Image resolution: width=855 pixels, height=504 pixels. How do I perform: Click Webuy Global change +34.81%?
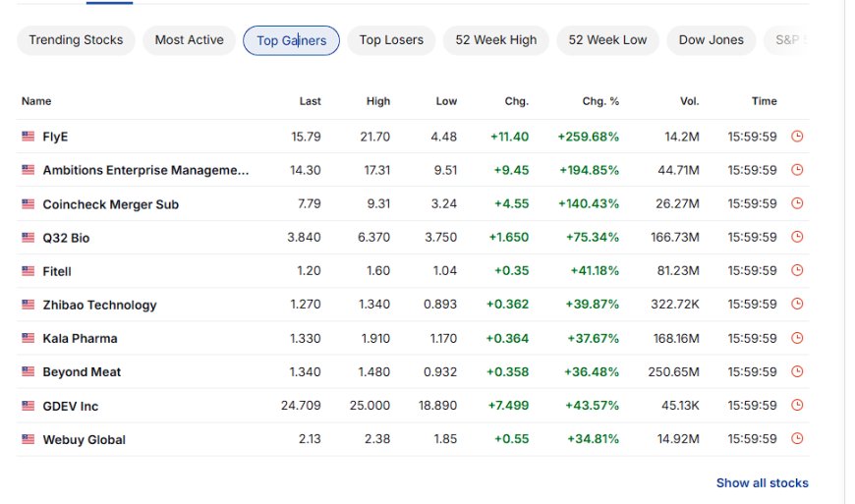(x=593, y=439)
